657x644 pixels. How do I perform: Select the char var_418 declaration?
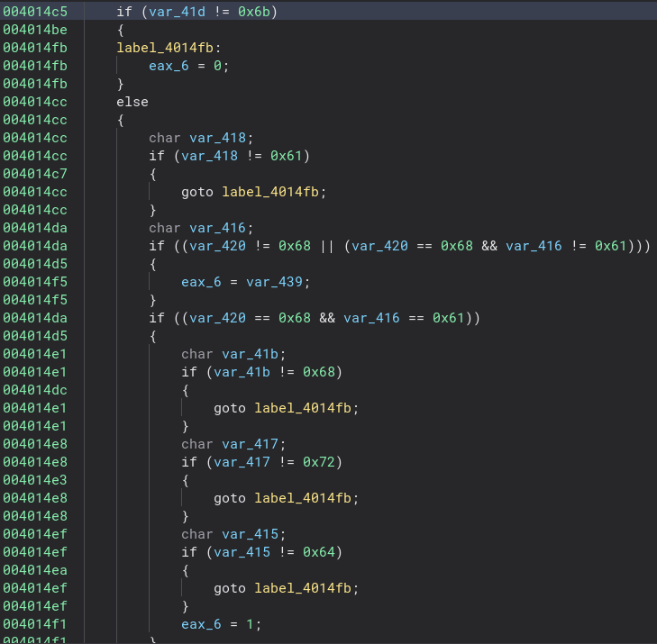[201, 138]
